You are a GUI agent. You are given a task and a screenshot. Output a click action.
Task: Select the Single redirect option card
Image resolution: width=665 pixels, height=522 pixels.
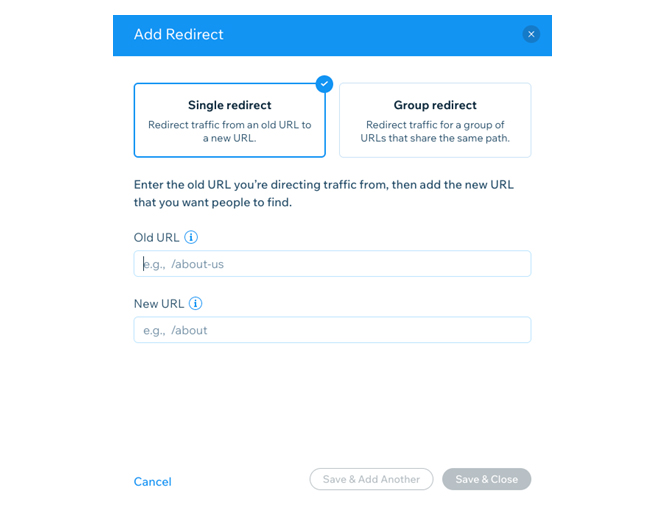pos(229,120)
